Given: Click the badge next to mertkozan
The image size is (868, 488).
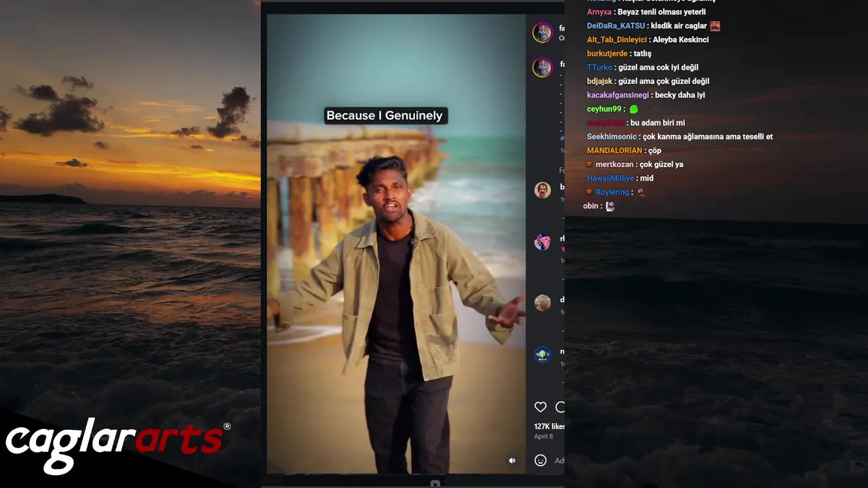Looking at the screenshot, I should click(589, 164).
